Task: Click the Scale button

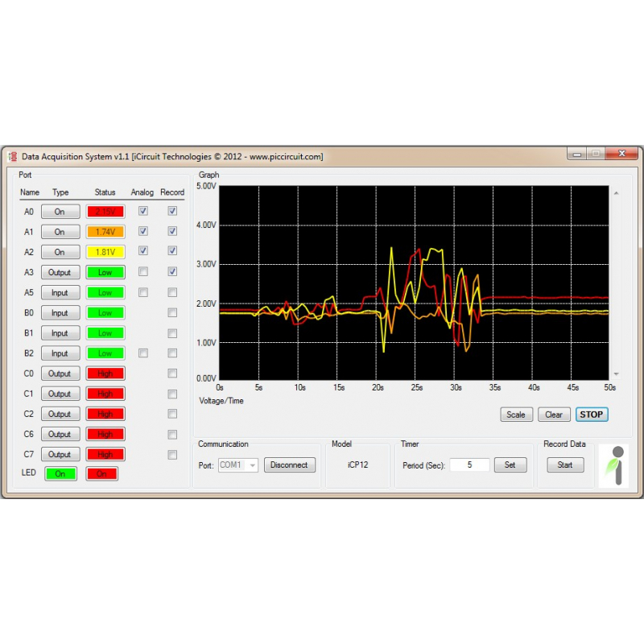Action: [516, 414]
